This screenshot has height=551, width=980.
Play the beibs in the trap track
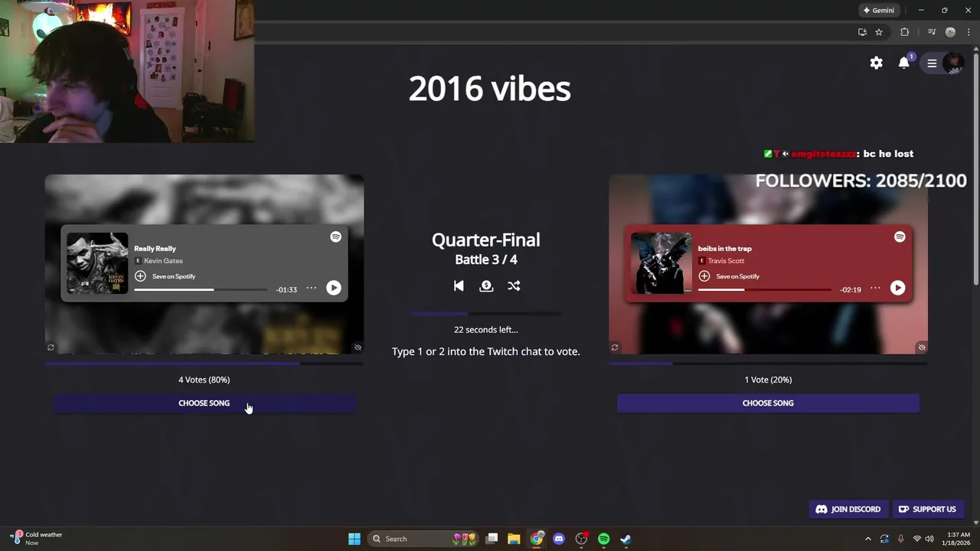[x=897, y=288]
